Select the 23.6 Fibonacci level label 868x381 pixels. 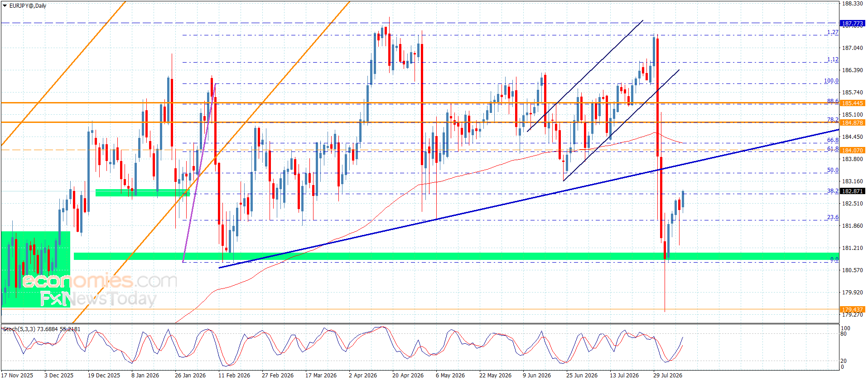[x=833, y=217]
